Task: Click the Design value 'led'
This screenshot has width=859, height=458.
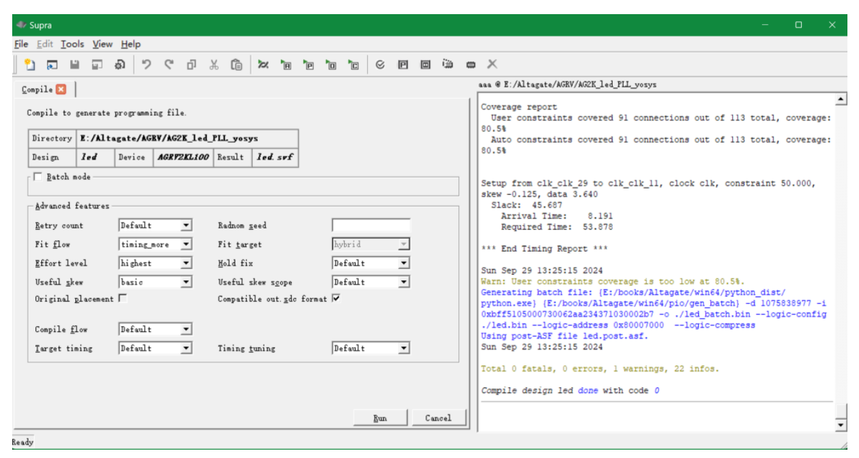Action: click(x=95, y=157)
